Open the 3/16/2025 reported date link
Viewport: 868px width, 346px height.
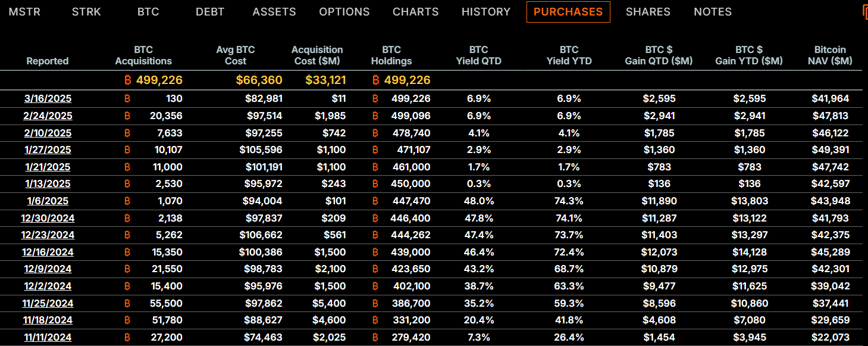48,99
